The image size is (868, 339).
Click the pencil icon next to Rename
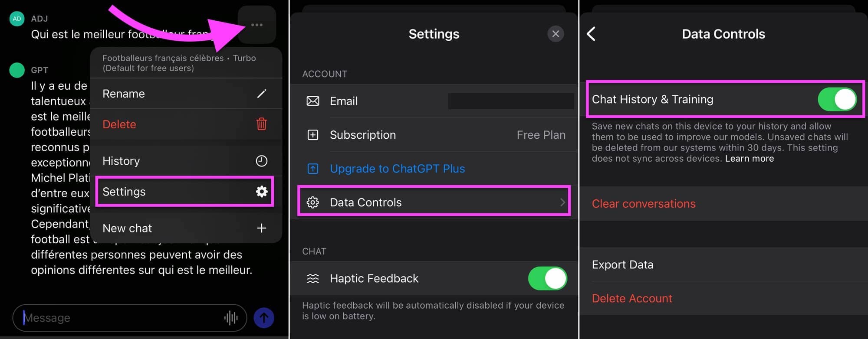[262, 94]
